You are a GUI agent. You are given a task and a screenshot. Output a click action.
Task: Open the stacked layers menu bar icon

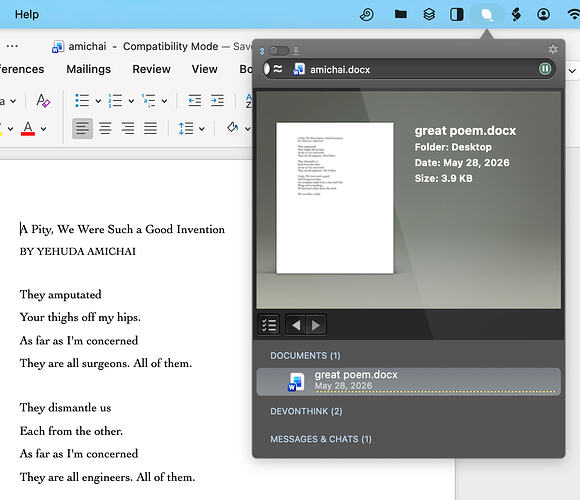[429, 14]
